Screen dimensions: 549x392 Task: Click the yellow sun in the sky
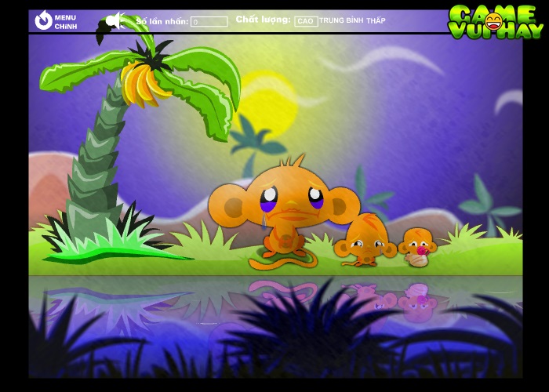[268, 105]
